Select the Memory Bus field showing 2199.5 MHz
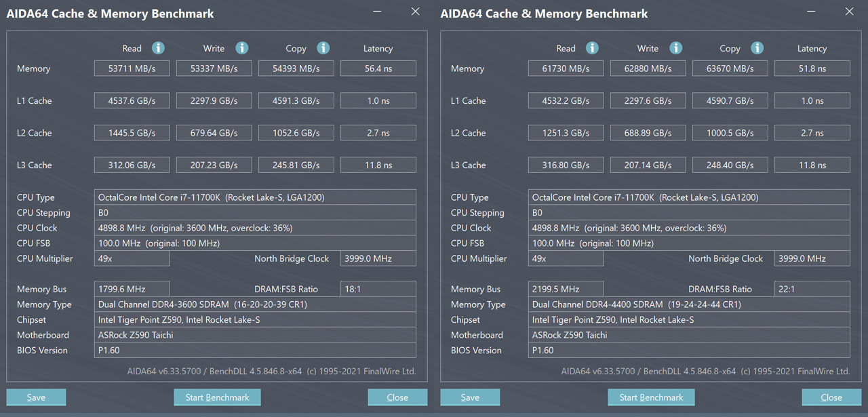868x417 pixels. click(x=566, y=289)
